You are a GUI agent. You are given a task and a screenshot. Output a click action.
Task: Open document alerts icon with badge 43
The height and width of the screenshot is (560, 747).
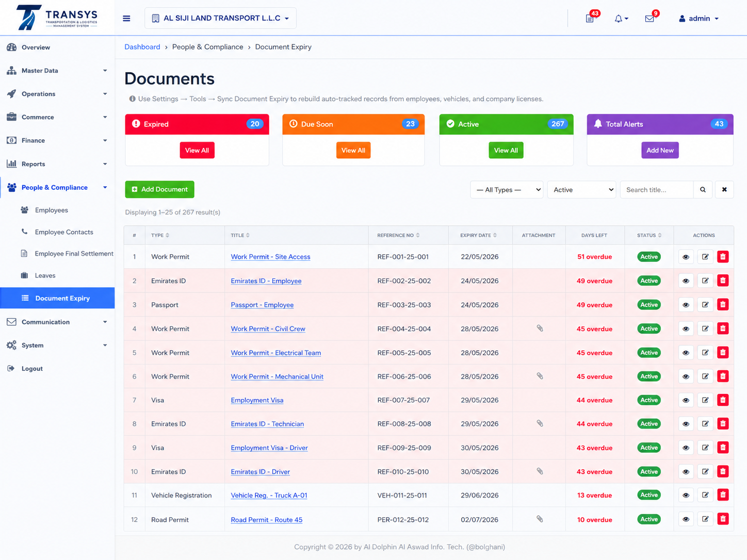click(x=590, y=19)
